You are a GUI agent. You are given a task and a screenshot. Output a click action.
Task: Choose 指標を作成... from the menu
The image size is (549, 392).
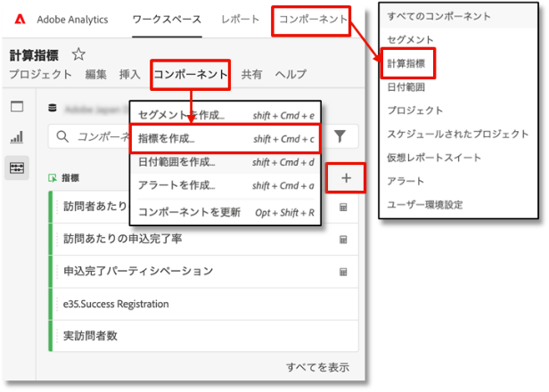click(x=167, y=139)
